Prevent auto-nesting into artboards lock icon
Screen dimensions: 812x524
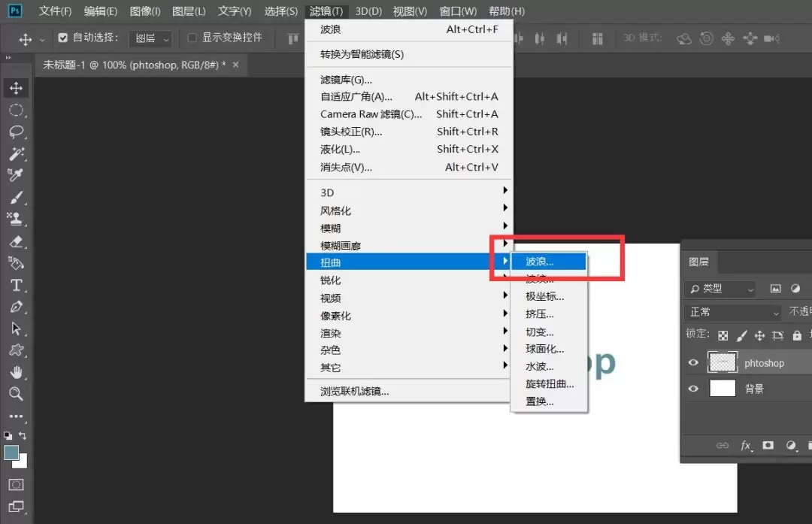coord(778,335)
